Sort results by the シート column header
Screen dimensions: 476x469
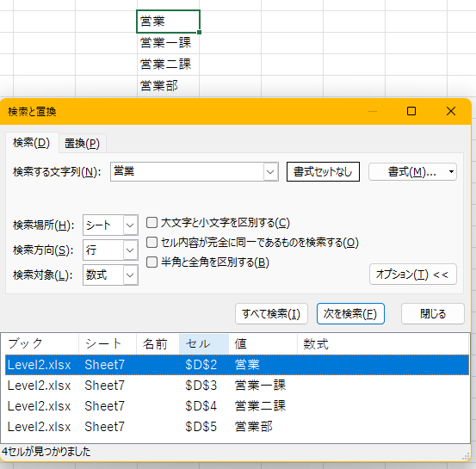point(108,344)
